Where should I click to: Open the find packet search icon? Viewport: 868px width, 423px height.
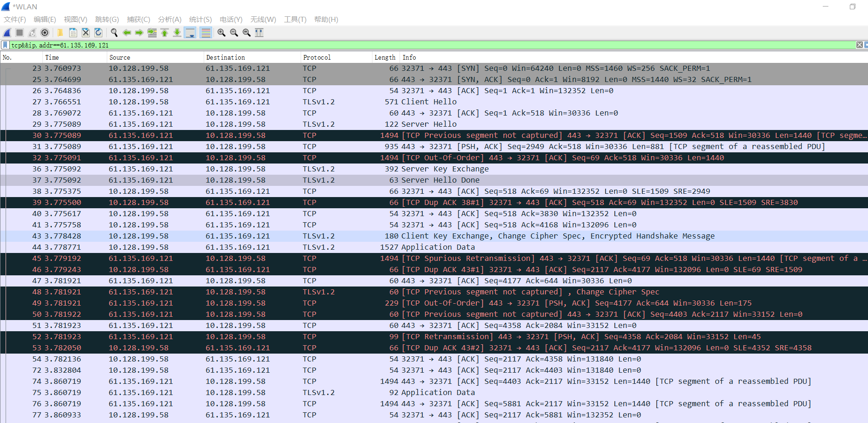[114, 33]
